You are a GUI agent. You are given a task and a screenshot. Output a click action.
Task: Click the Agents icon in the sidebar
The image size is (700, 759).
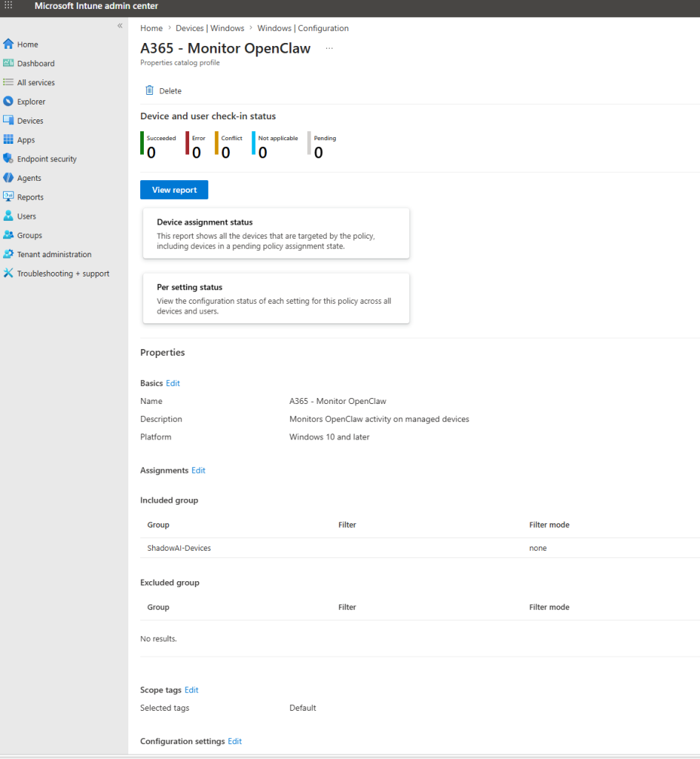click(x=8, y=178)
